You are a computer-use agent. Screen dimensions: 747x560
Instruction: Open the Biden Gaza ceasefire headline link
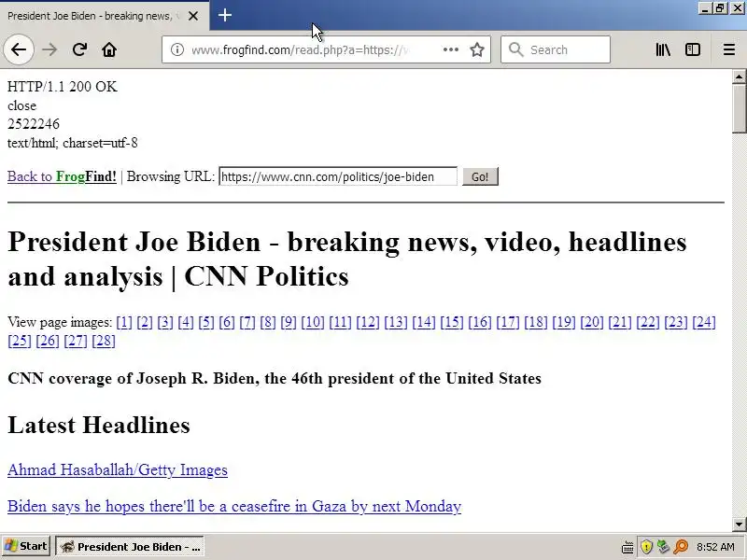(x=234, y=506)
